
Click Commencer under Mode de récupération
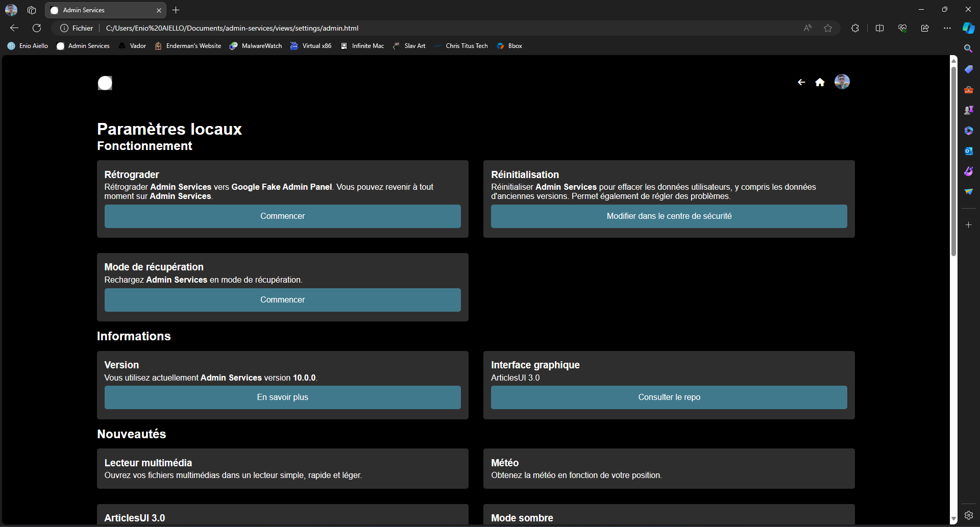283,300
